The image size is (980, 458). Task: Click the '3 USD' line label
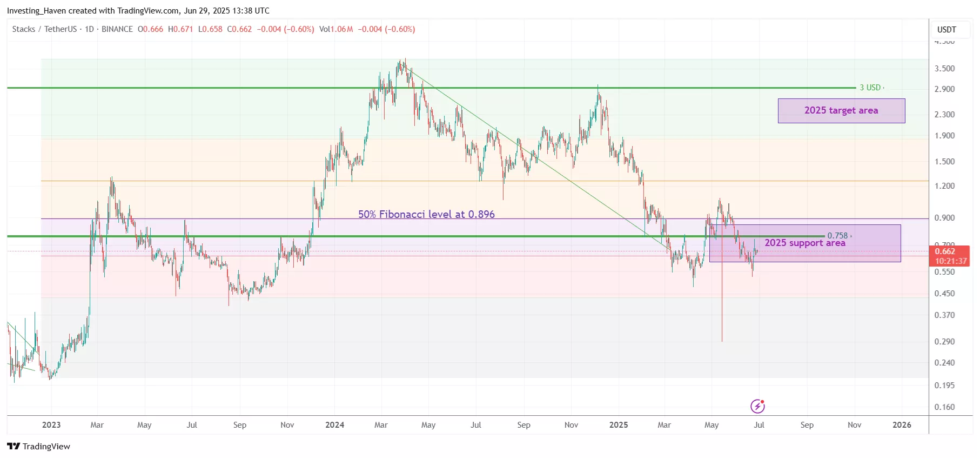click(x=870, y=88)
